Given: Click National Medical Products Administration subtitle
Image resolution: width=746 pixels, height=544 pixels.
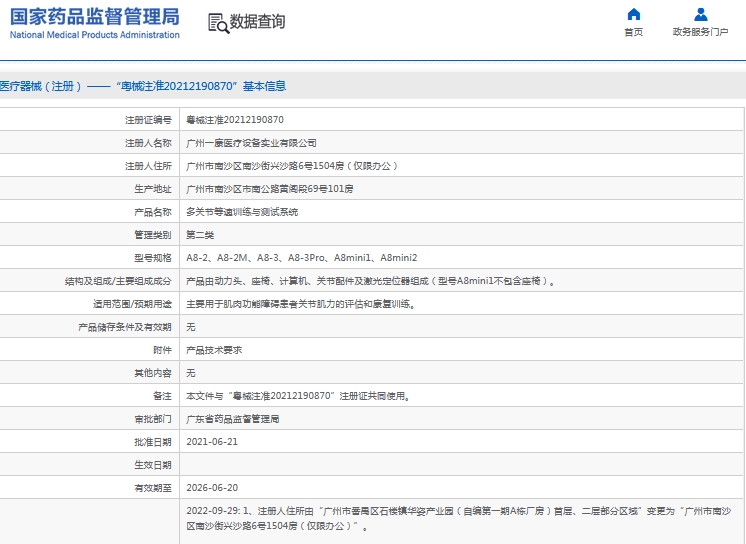Looking at the screenshot, I should point(95,35).
